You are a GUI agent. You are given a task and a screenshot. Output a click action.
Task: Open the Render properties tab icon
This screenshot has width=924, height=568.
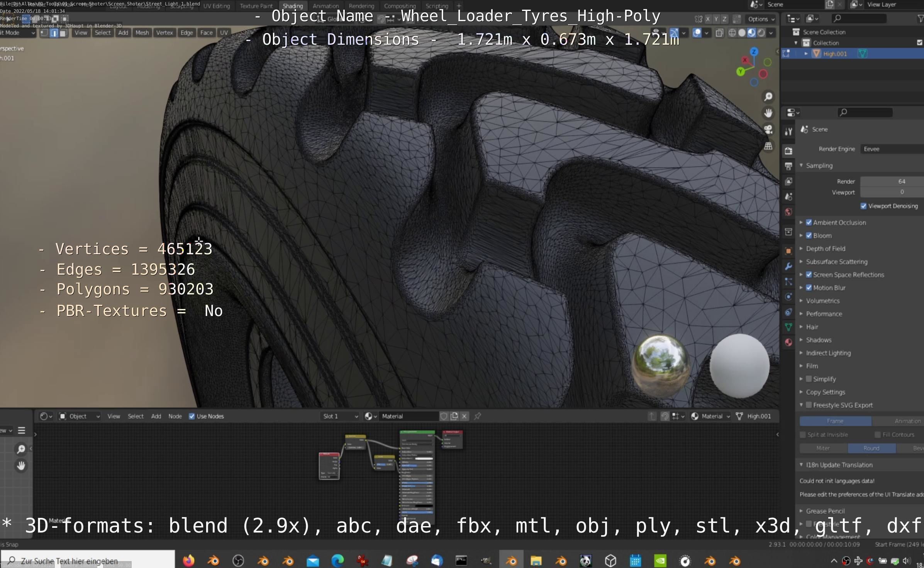[788, 151]
